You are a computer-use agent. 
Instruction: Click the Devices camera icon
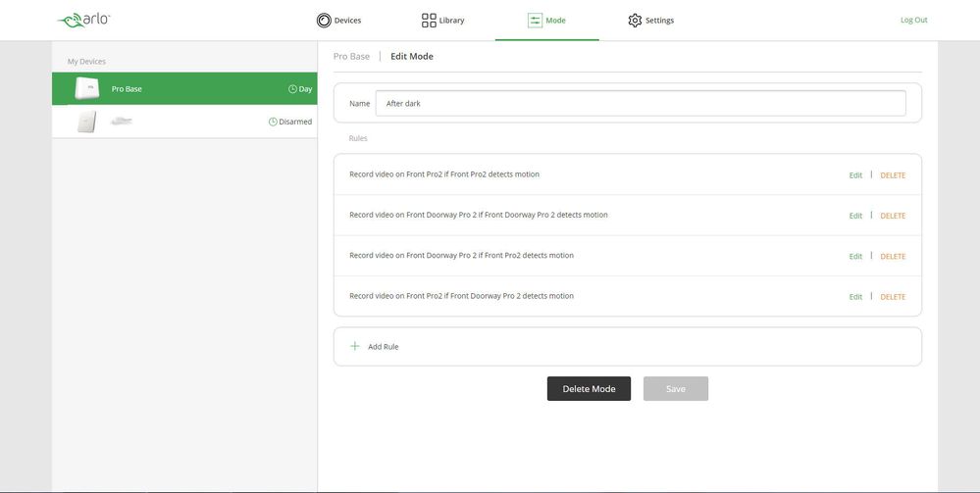[324, 21]
